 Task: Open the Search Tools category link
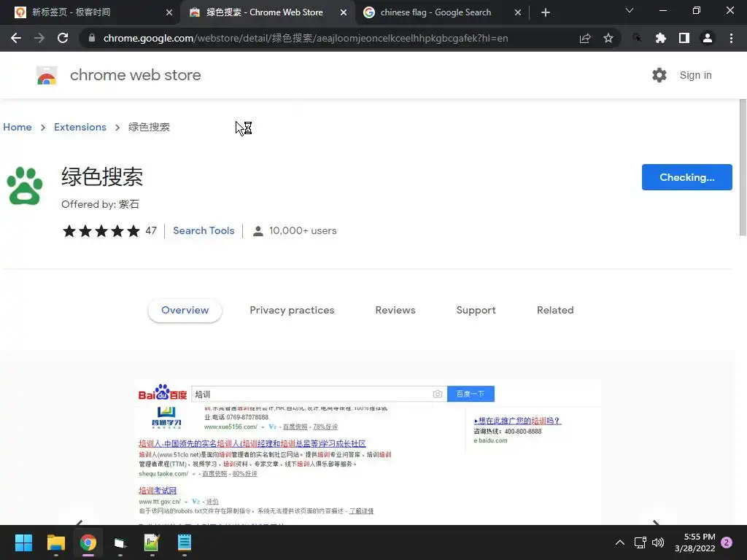[x=204, y=230]
